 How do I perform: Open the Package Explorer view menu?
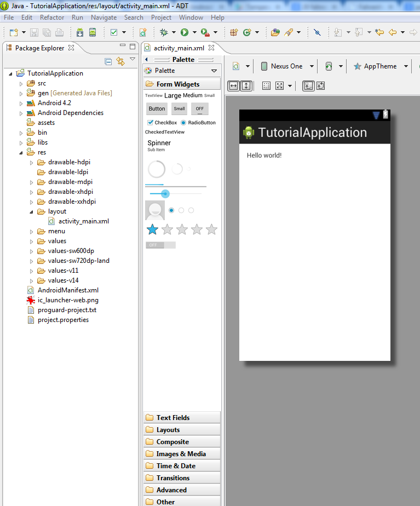(133, 59)
